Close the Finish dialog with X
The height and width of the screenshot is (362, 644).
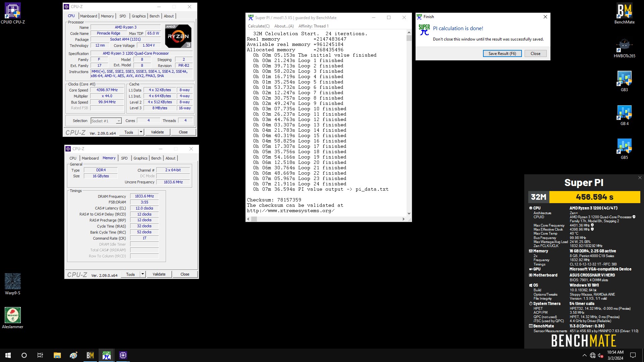tap(545, 17)
